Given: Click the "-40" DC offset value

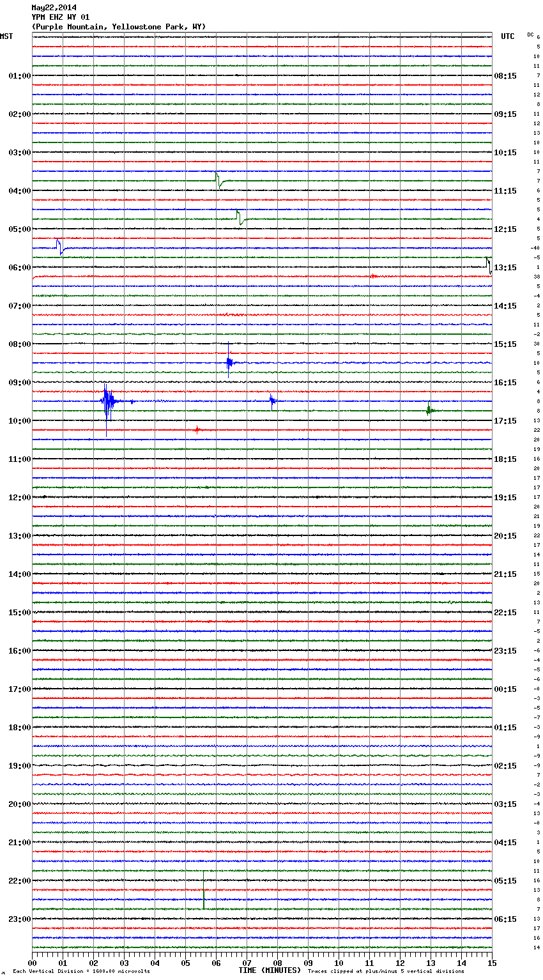Looking at the screenshot, I should (535, 248).
